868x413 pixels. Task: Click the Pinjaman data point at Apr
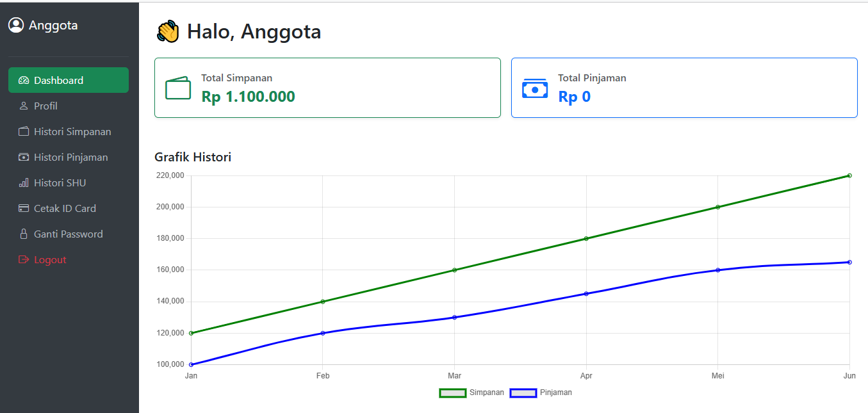click(586, 294)
